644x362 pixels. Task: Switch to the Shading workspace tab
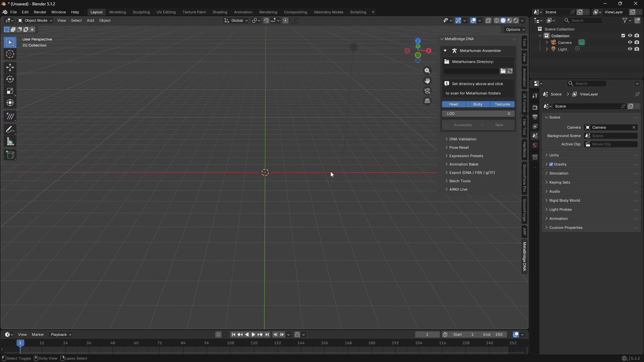(x=220, y=12)
